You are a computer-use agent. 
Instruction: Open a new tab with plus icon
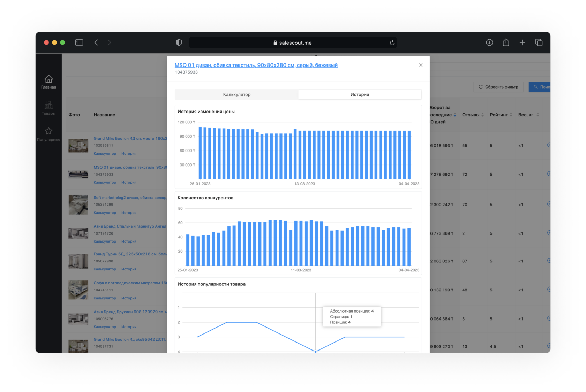tap(522, 43)
